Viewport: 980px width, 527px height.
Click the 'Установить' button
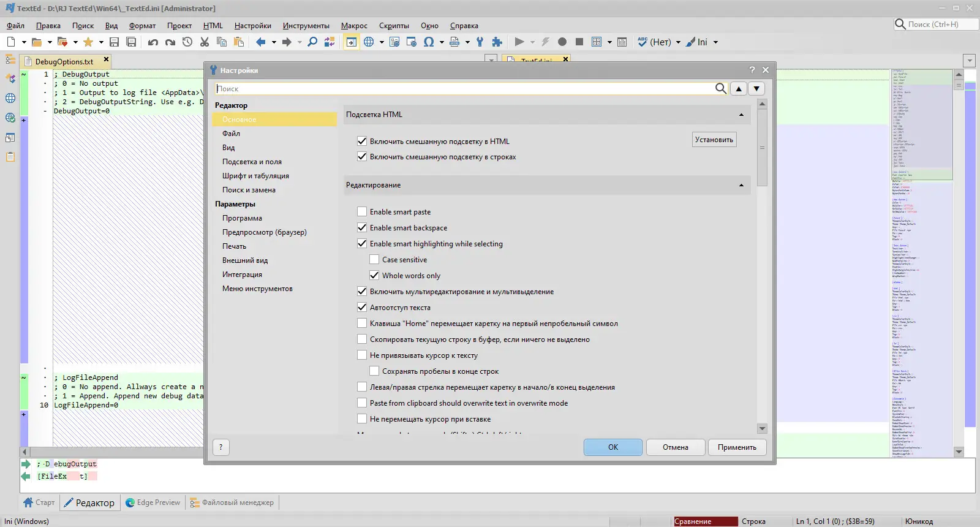(x=714, y=140)
